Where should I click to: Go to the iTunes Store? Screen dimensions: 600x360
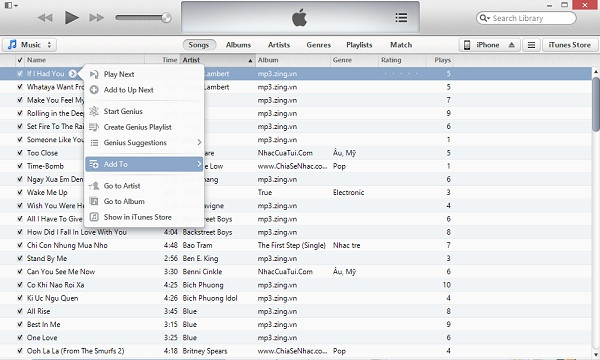[569, 45]
